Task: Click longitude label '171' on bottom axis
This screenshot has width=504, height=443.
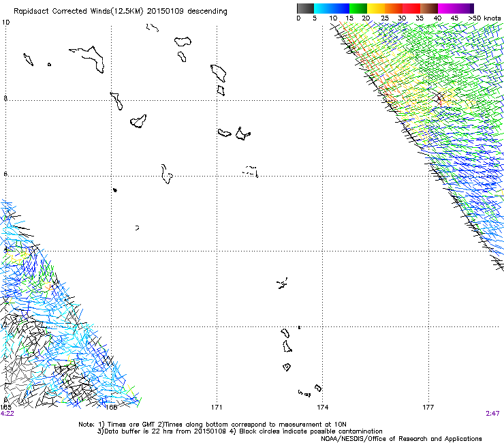Action: click(x=217, y=408)
